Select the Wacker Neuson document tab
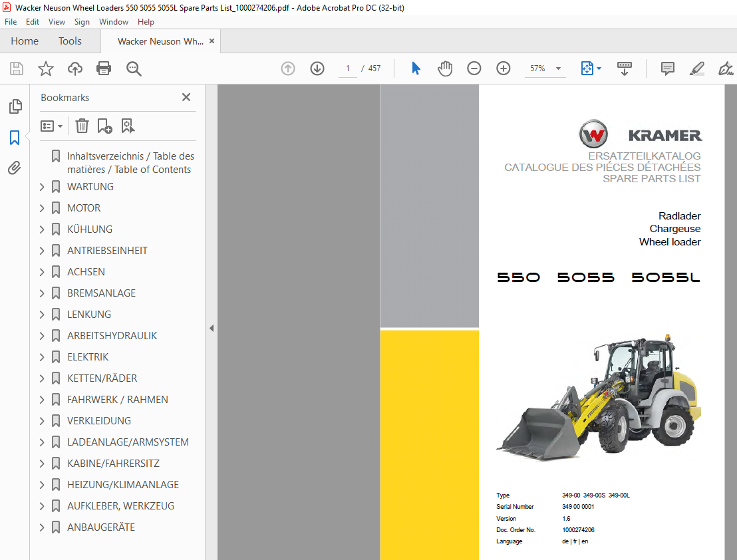The height and width of the screenshot is (560, 737). [x=160, y=41]
